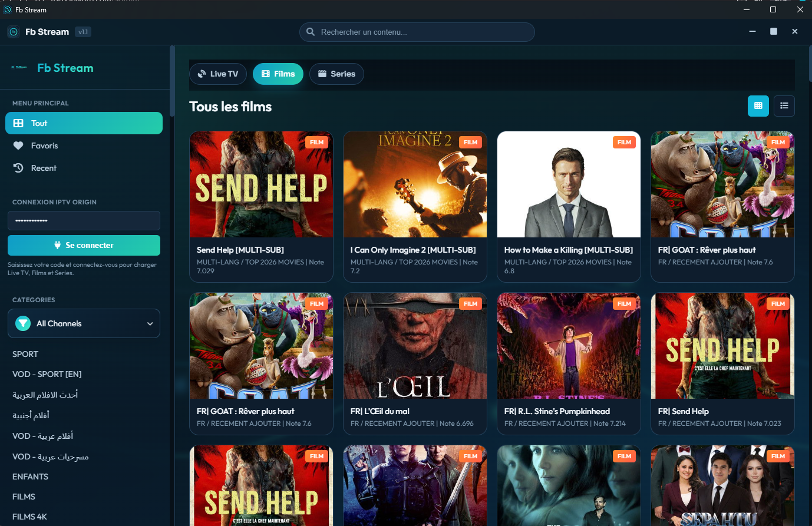Image resolution: width=812 pixels, height=526 pixels.
Task: Click the v1.1 version badge
Action: click(x=83, y=32)
